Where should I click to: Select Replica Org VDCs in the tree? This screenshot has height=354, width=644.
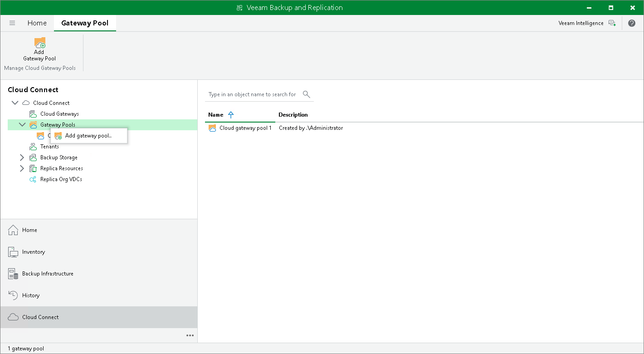coord(61,179)
